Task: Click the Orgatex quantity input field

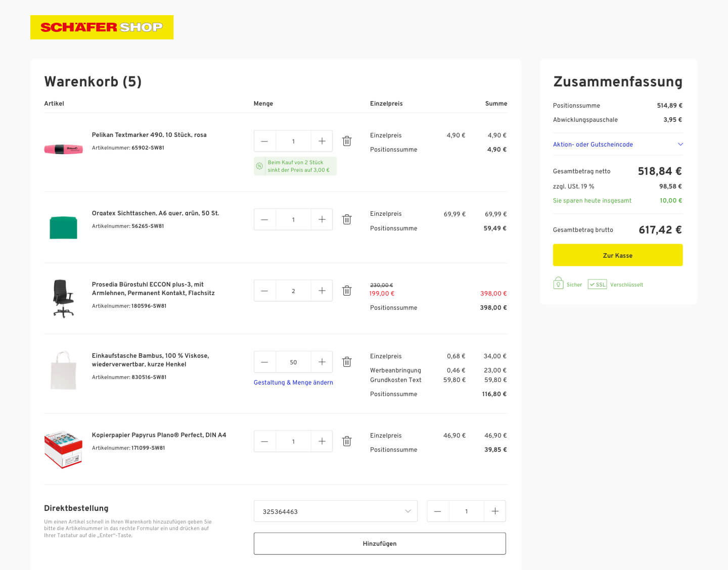Action: point(293,219)
